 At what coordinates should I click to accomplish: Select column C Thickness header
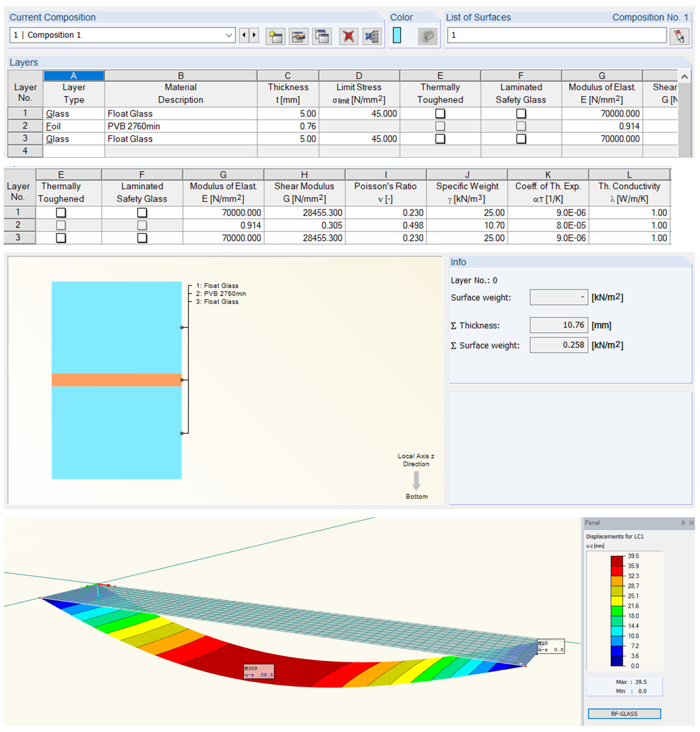pos(288,76)
